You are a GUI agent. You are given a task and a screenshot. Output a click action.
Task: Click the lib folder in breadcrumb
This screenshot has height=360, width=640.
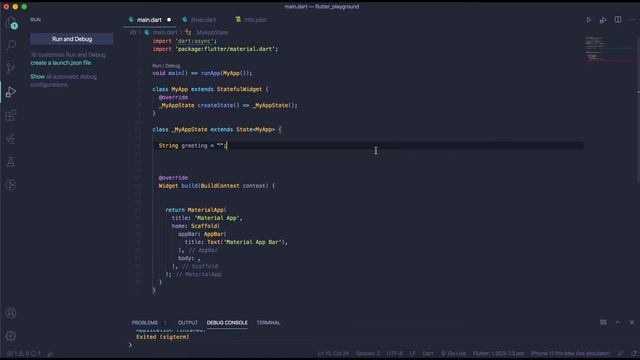coord(133,32)
